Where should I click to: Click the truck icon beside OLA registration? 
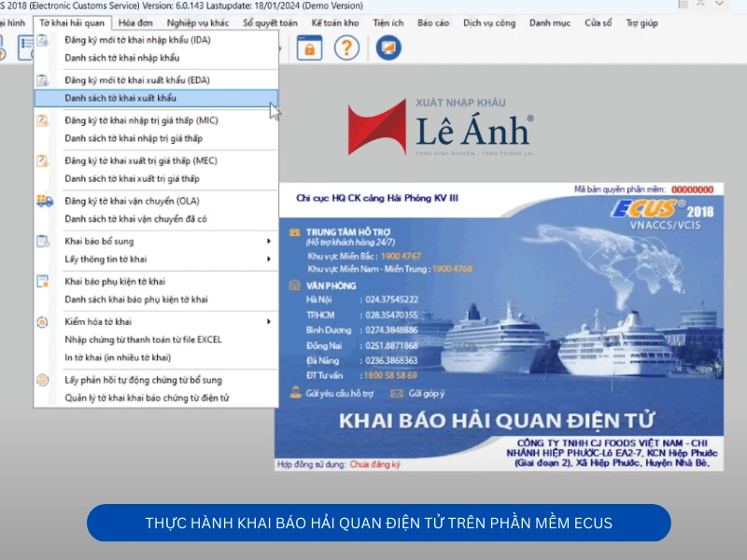click(44, 201)
